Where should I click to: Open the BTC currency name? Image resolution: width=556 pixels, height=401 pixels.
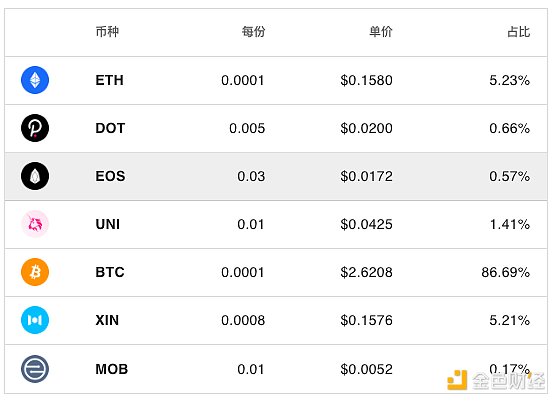110,272
